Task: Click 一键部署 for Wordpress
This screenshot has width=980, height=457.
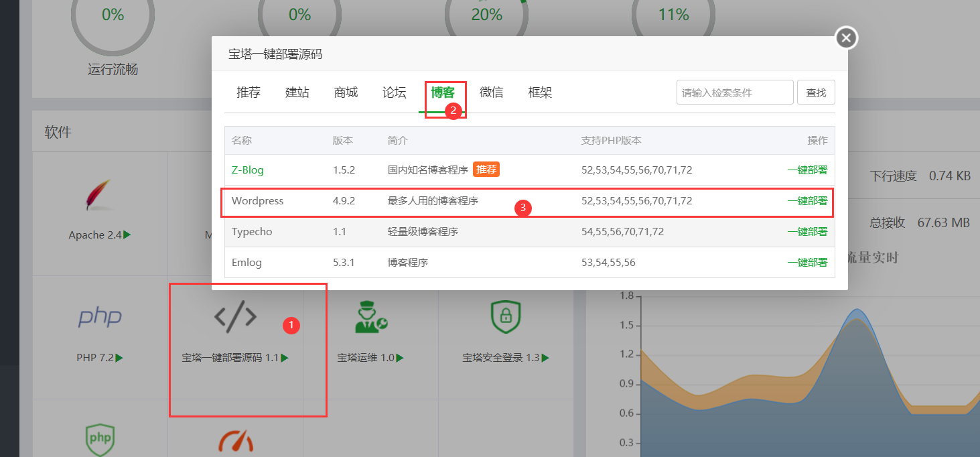Action: pyautogui.click(x=807, y=201)
